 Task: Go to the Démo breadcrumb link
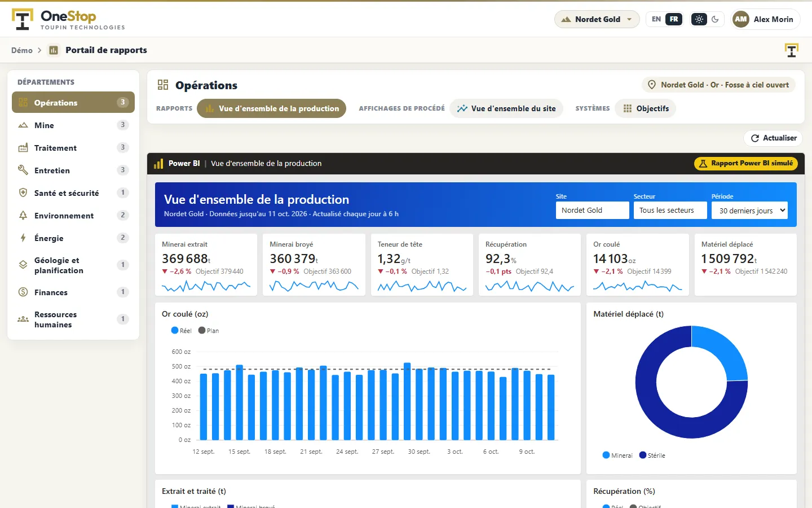pos(22,50)
